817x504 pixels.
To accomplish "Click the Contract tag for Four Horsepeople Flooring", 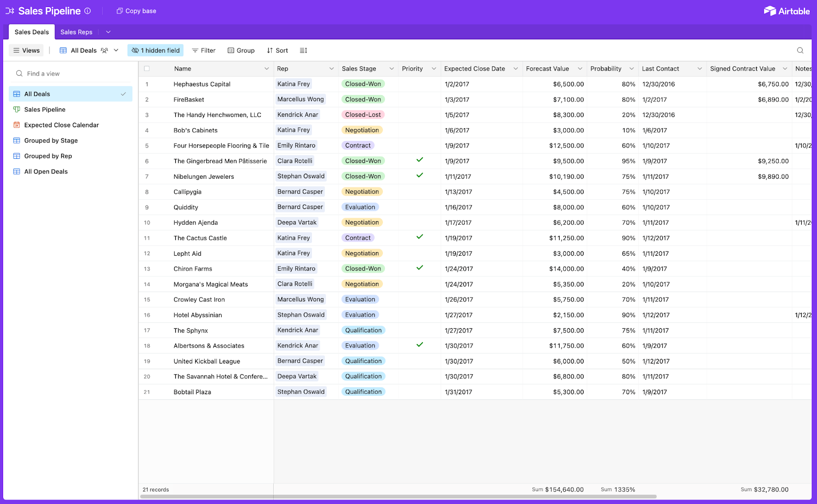I will [x=358, y=146].
